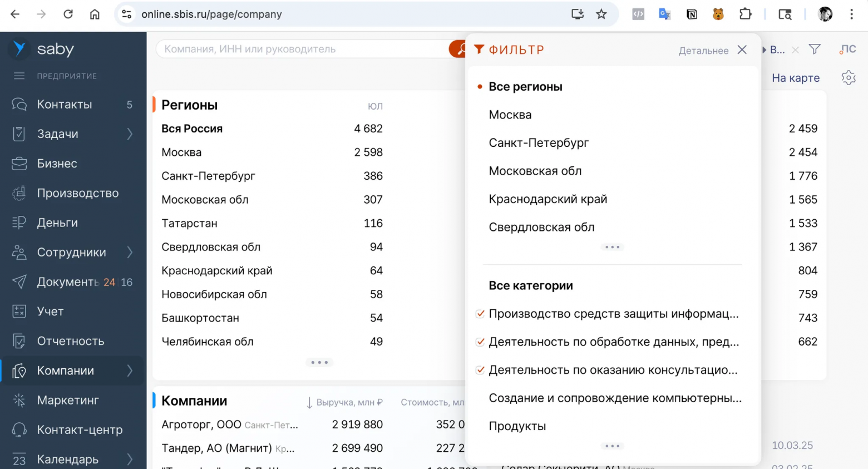
Task: Expand the Сотрудники submenu chevron
Action: click(x=129, y=252)
